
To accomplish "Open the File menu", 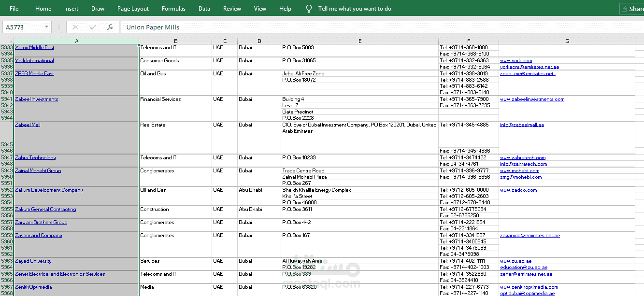I will (14, 9).
